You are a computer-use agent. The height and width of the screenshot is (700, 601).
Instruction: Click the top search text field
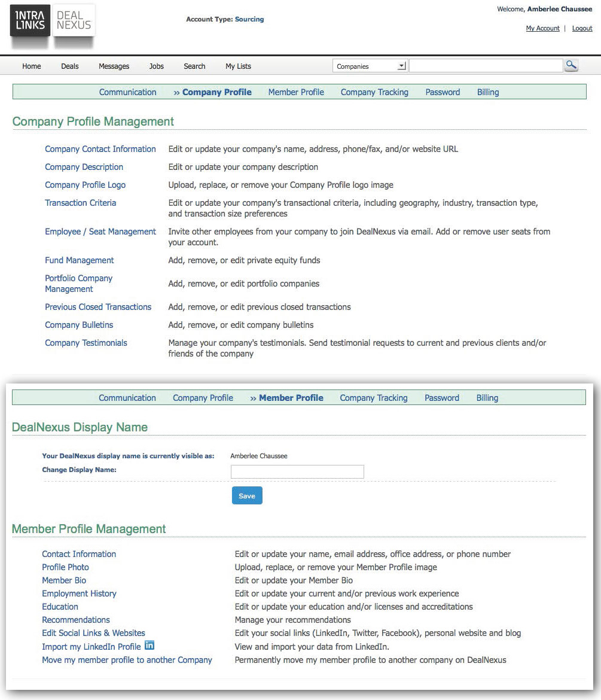pyautogui.click(x=486, y=66)
